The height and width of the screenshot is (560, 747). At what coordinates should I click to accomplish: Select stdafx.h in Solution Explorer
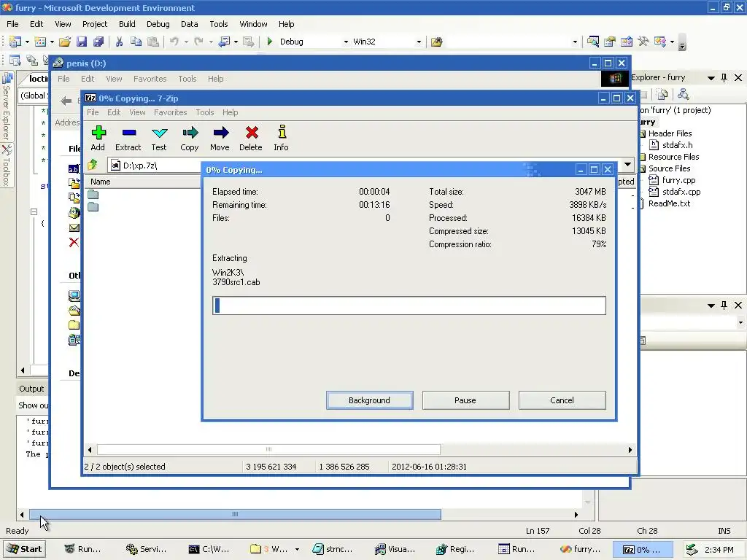[x=677, y=145]
